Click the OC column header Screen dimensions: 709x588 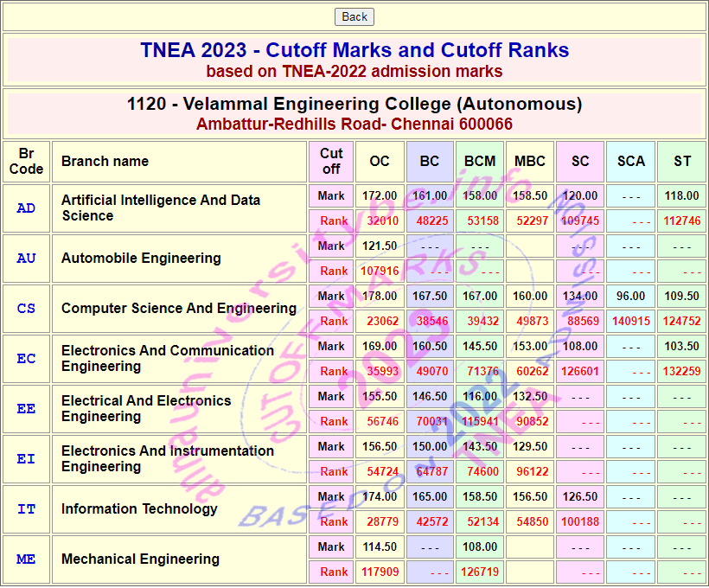[x=380, y=162]
